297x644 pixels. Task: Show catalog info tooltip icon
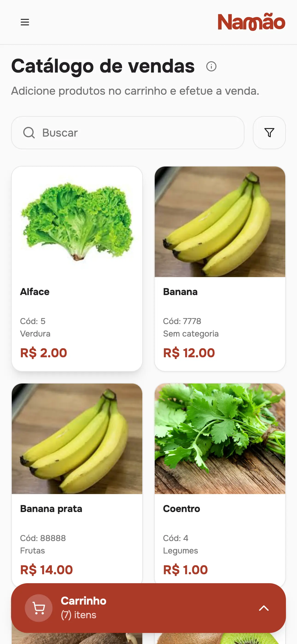[x=211, y=67]
